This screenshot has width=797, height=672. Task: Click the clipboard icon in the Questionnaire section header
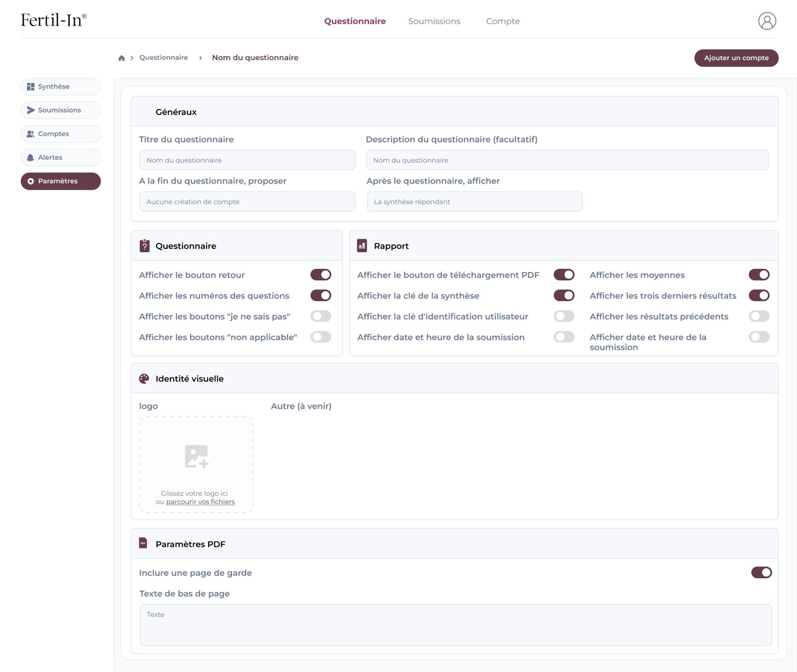(144, 246)
